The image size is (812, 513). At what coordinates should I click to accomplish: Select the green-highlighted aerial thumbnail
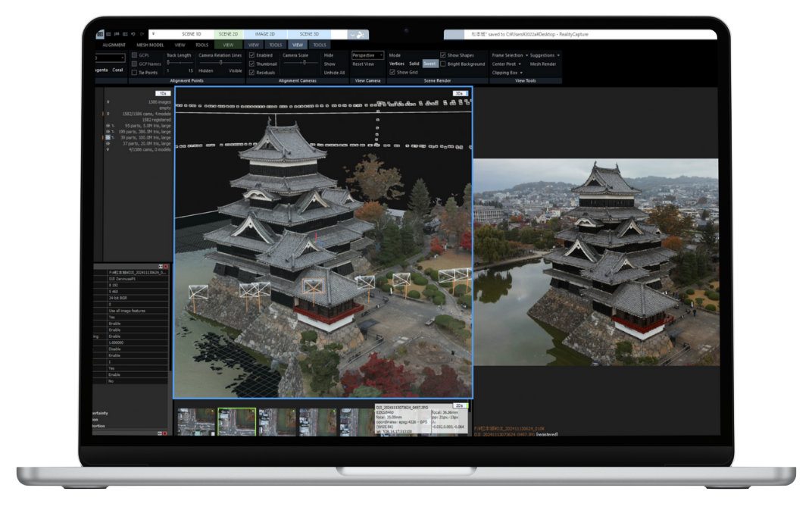coord(236,421)
